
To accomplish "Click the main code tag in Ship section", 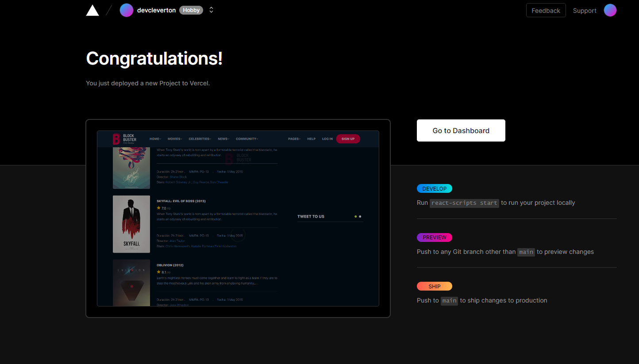I will [449, 300].
